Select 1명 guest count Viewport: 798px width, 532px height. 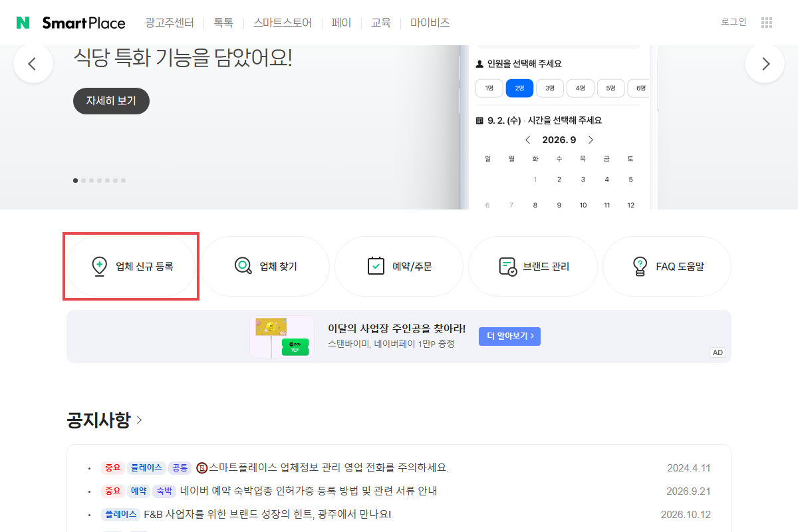[x=489, y=88]
